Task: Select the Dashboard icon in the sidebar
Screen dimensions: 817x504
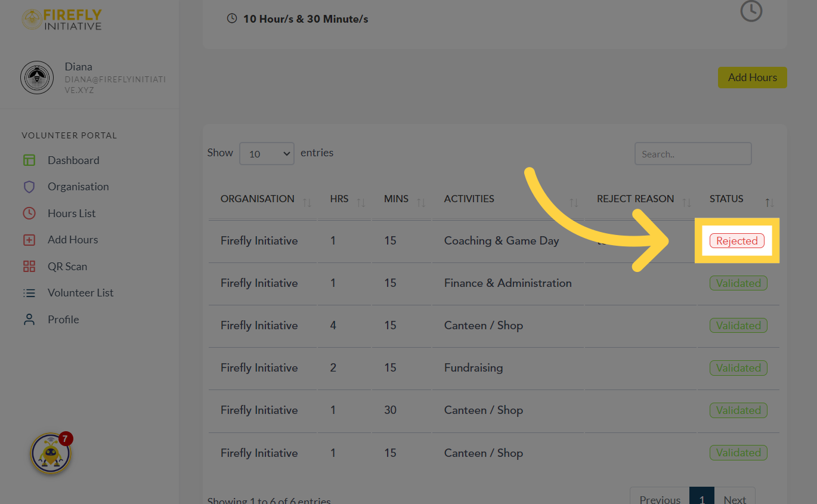Action: 29,160
